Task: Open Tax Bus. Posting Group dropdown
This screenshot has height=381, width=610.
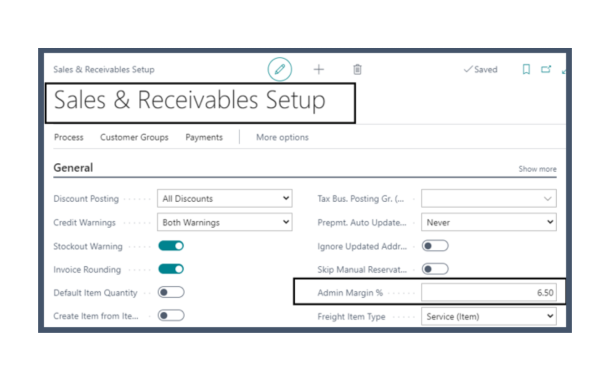Action: point(489,198)
